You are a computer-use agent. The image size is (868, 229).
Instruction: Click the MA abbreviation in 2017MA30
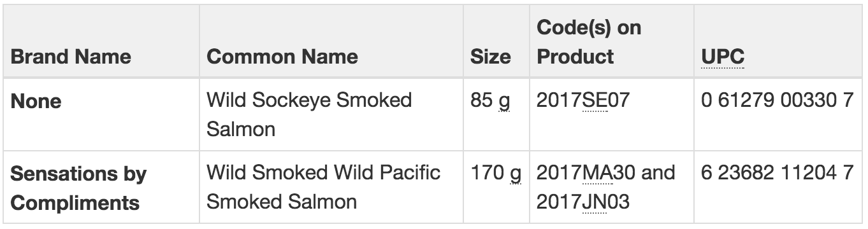tap(596, 173)
